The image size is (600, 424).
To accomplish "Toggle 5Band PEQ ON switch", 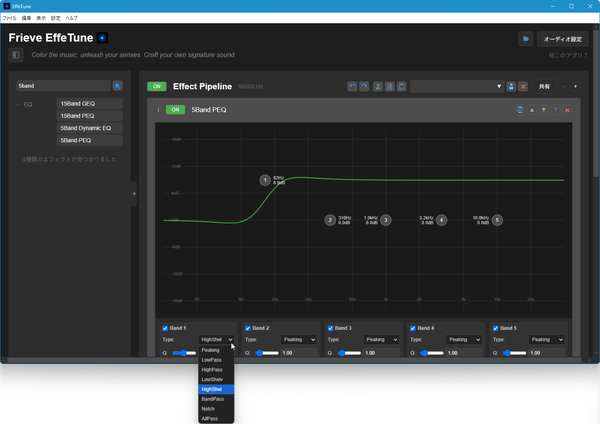I will tap(175, 110).
